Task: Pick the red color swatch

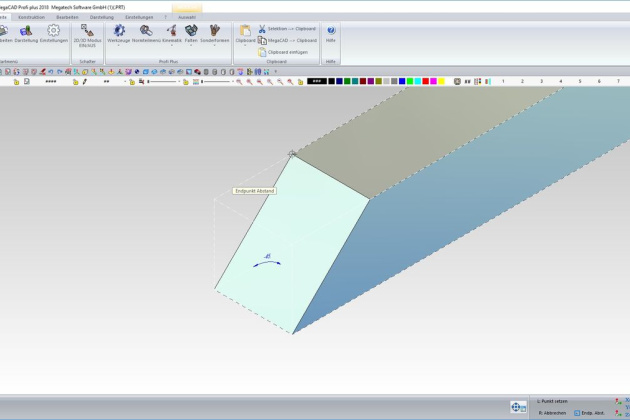Action: [427, 81]
